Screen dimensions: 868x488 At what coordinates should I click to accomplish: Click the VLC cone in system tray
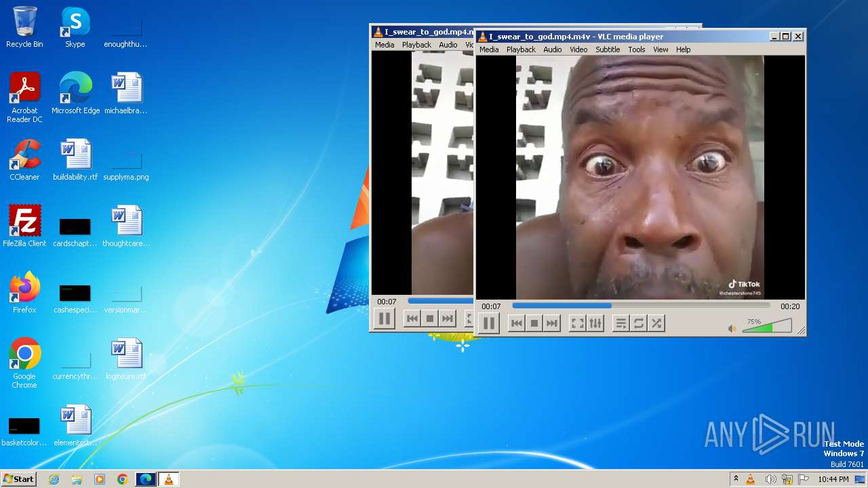coord(751,479)
